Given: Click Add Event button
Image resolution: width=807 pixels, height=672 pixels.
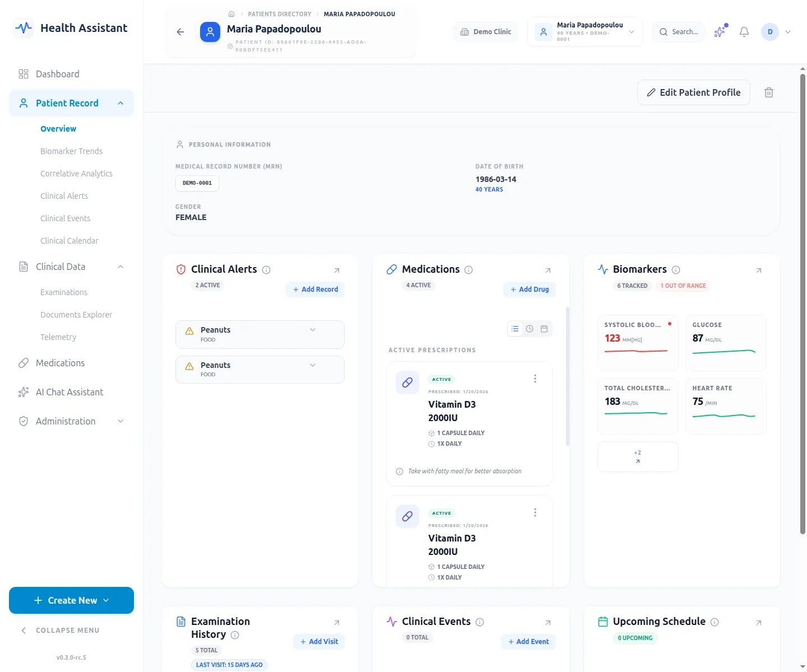Looking at the screenshot, I should click(x=528, y=642).
